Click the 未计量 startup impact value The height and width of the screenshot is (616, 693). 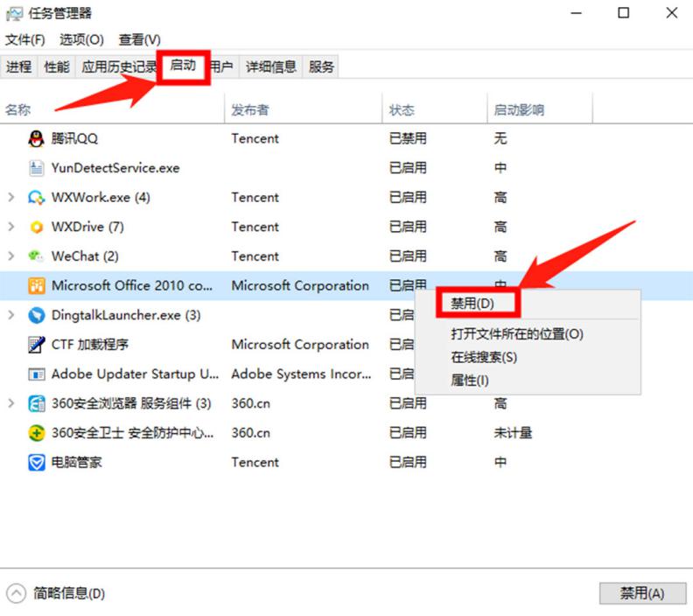[x=513, y=432]
